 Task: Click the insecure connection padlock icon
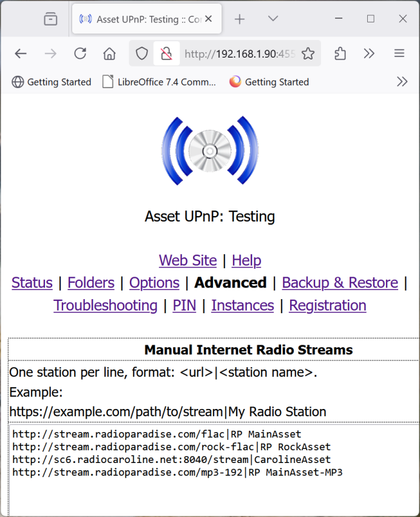pyautogui.click(x=166, y=54)
